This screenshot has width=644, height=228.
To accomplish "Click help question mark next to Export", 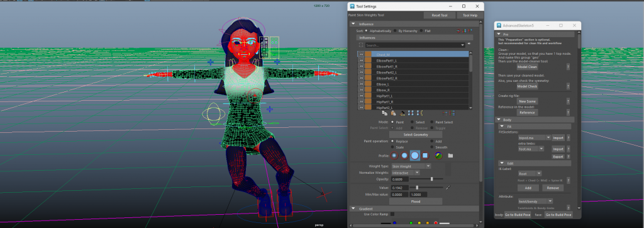I will click(x=568, y=157).
